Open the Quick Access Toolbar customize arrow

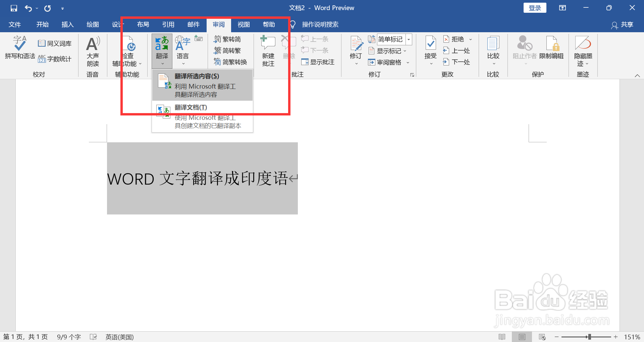62,8
